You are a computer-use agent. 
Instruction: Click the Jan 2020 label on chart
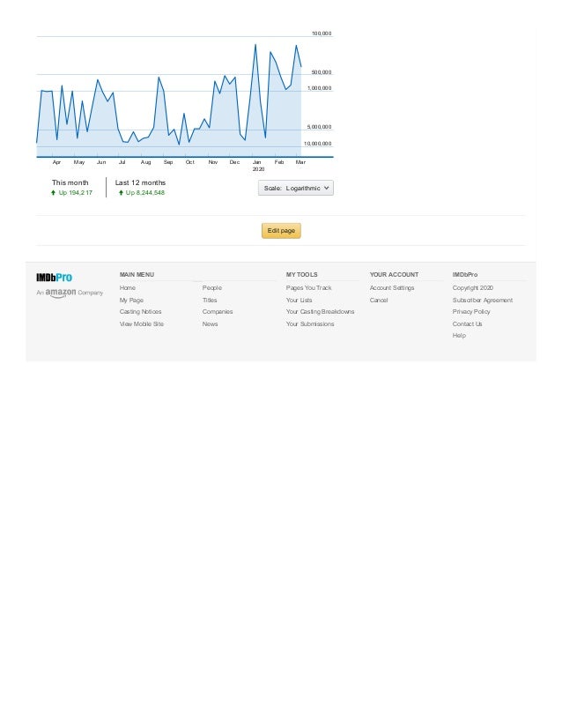point(257,166)
